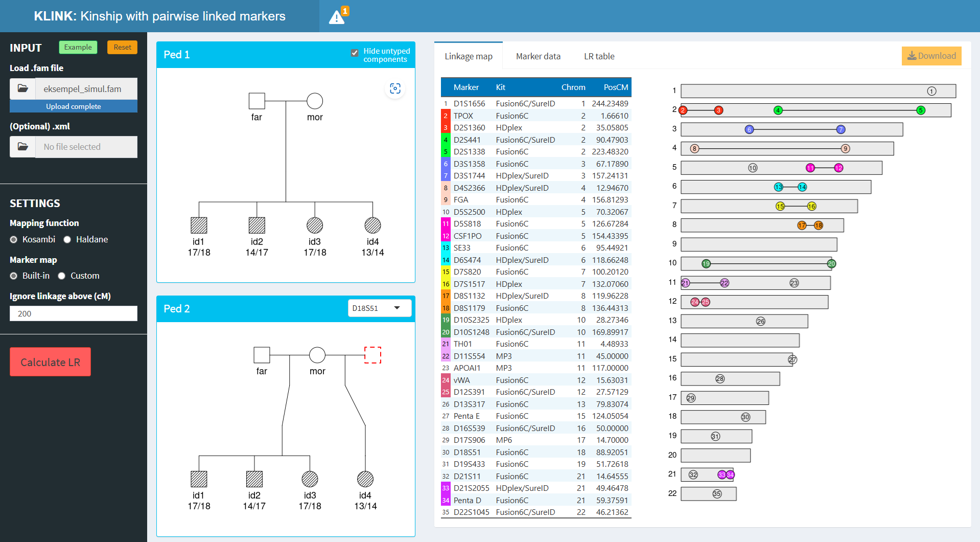Click the dashed red square in Ped 2

coord(372,355)
